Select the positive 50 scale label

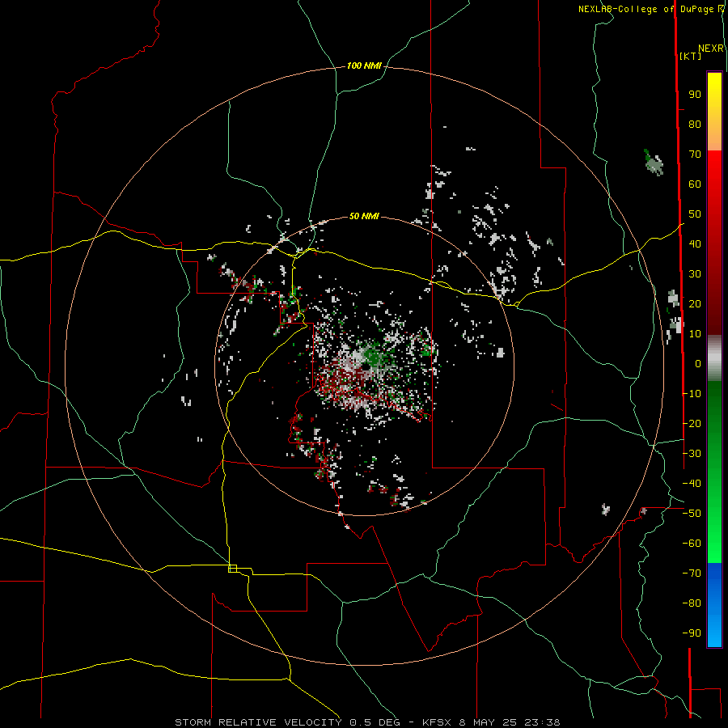(x=695, y=214)
